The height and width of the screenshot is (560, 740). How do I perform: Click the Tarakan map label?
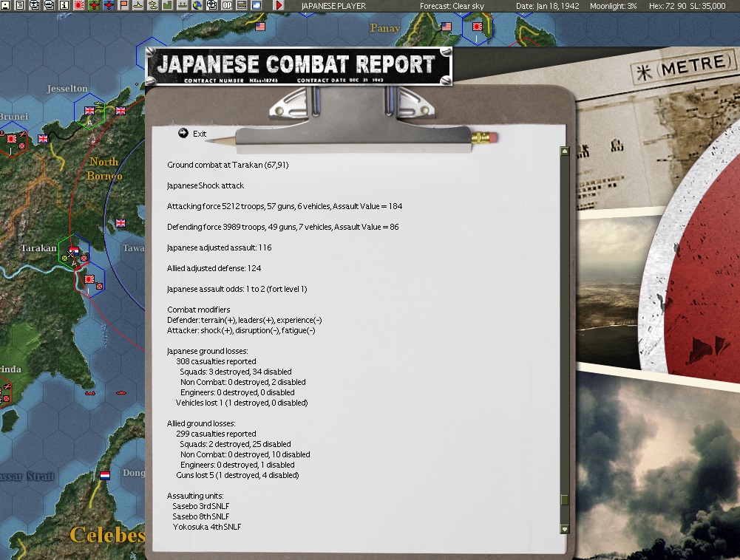[x=38, y=248]
